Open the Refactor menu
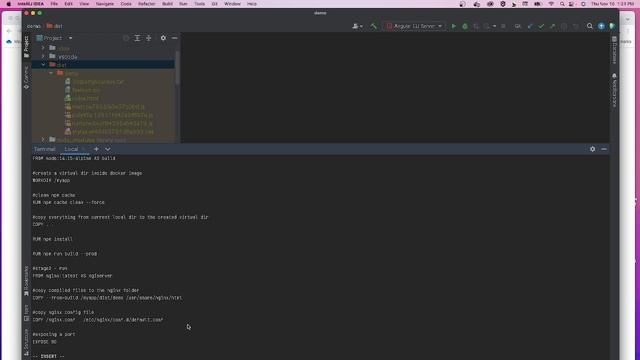 147,4
